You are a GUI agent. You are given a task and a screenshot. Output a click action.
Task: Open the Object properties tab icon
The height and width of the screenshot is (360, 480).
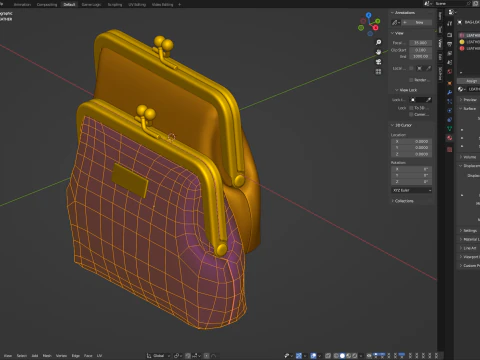tap(449, 83)
